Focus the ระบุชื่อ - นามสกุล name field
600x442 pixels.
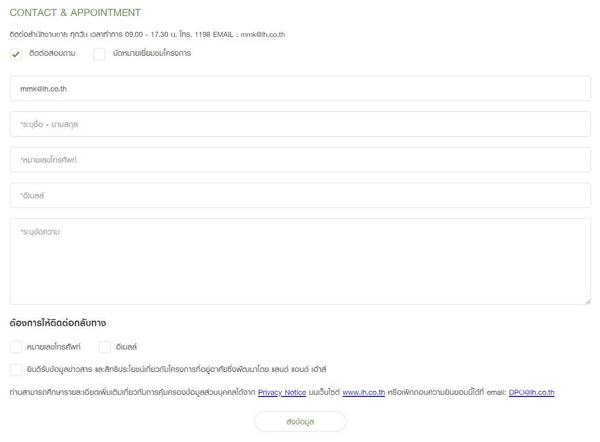pos(300,124)
